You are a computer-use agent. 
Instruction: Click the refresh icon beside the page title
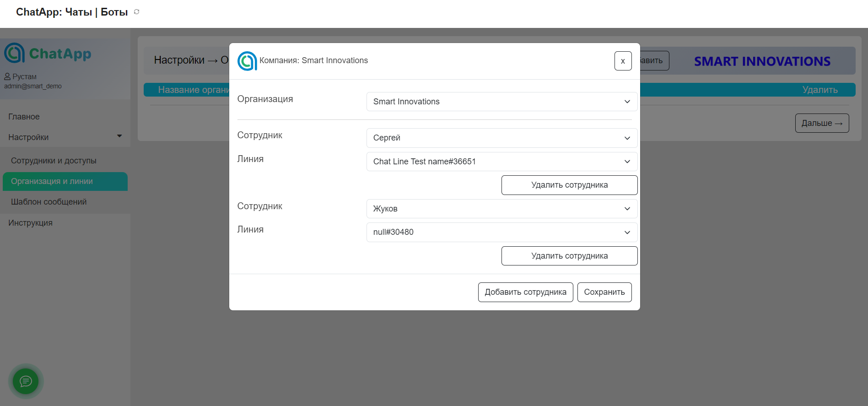(x=136, y=12)
